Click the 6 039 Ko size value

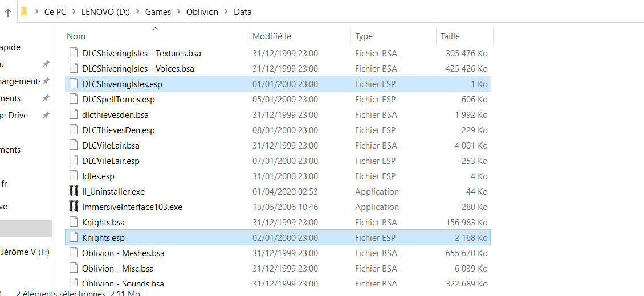[x=471, y=269]
